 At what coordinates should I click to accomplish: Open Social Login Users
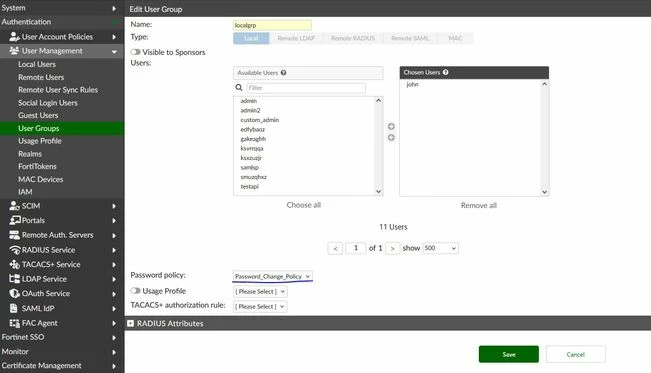48,103
